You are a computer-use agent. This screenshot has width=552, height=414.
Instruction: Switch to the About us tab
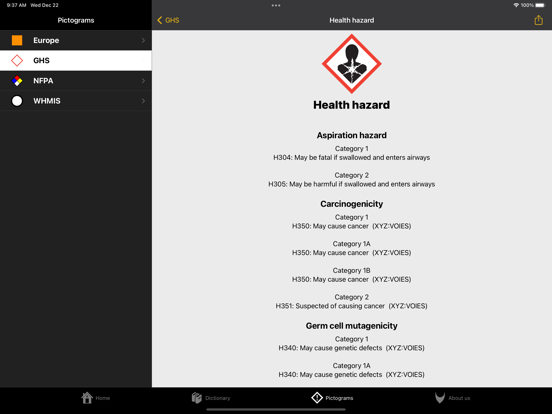coord(452,398)
